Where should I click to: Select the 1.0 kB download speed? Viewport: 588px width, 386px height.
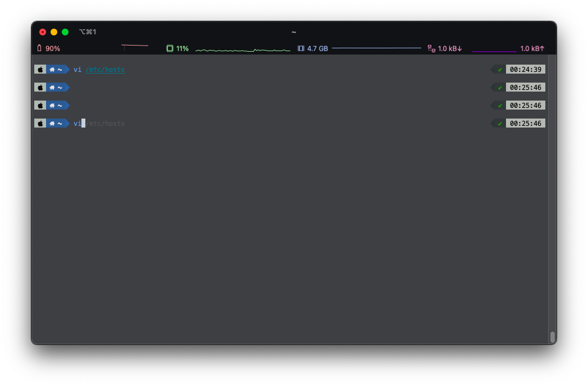coord(450,48)
